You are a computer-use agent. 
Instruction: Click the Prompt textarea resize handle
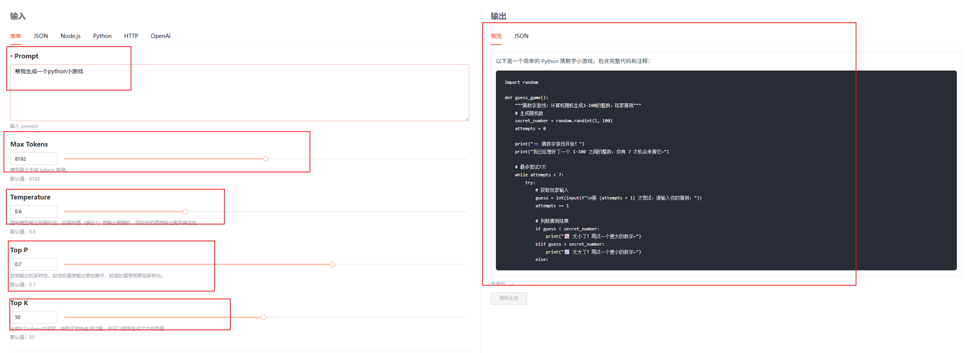coord(467,119)
